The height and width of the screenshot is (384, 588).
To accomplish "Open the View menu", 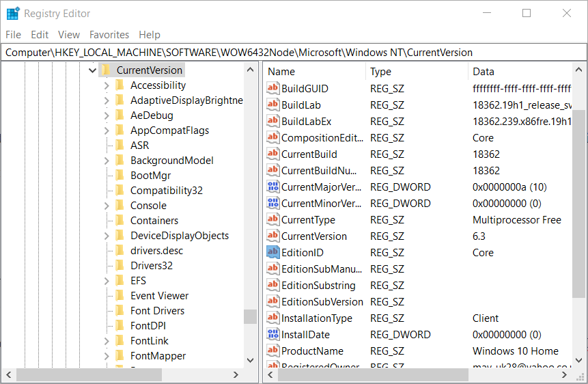I will pyautogui.click(x=68, y=35).
